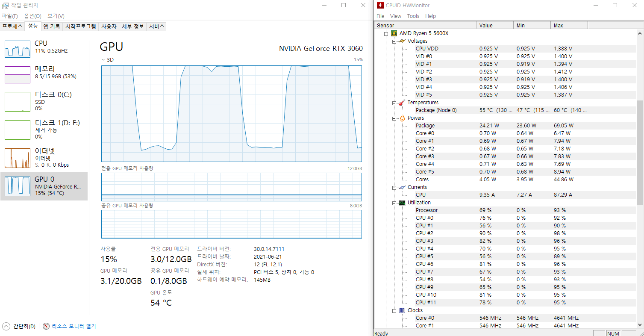The width and height of the screenshot is (644, 336).
Task: Click the Min column header
Action: (x=532, y=26)
